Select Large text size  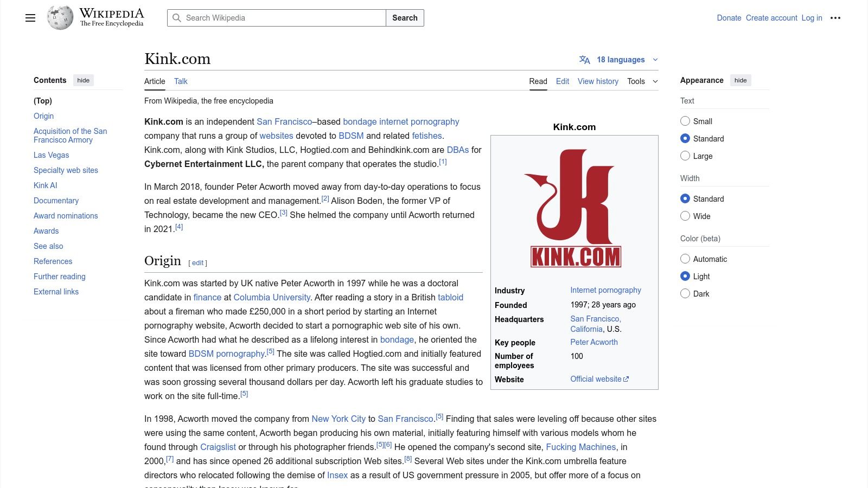point(685,156)
